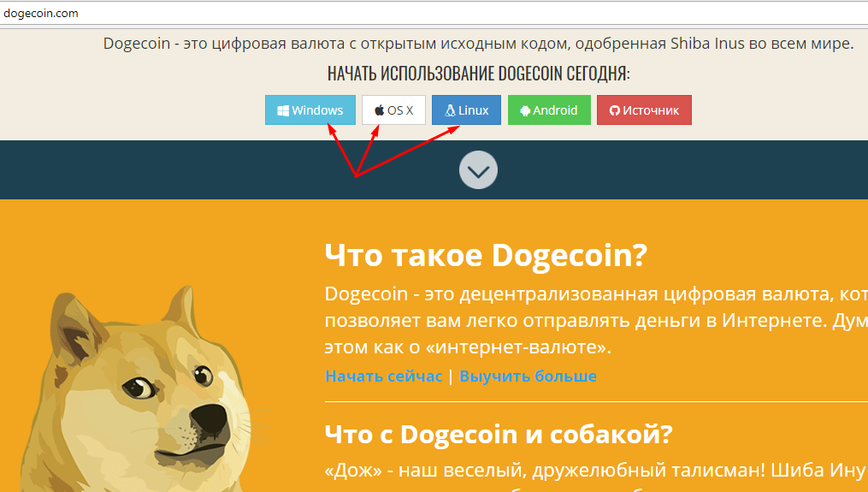
Task: Follow the Начать сейчас link
Action: 384,376
